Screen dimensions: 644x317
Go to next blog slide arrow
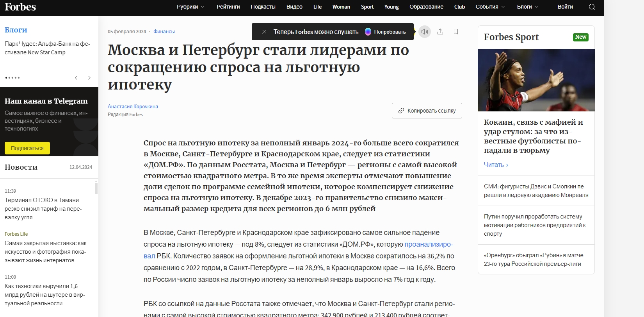click(89, 78)
